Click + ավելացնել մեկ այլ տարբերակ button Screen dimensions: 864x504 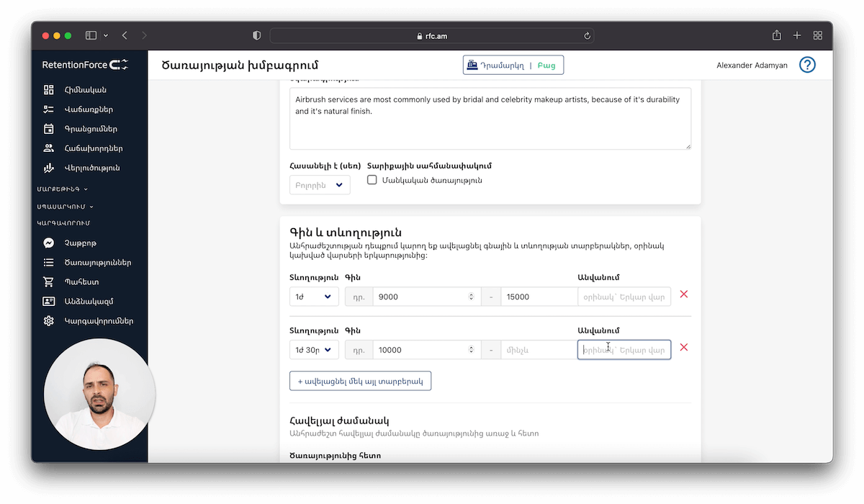[360, 381]
